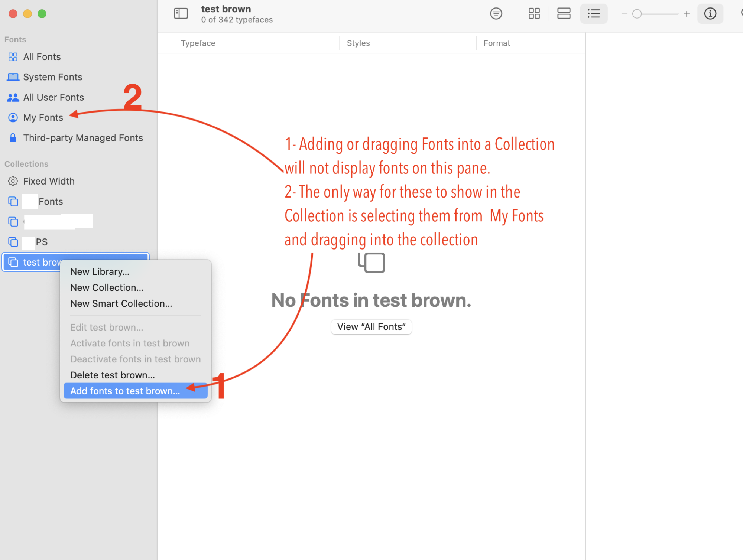Switch to samples view
The width and height of the screenshot is (743, 560).
pos(564,14)
